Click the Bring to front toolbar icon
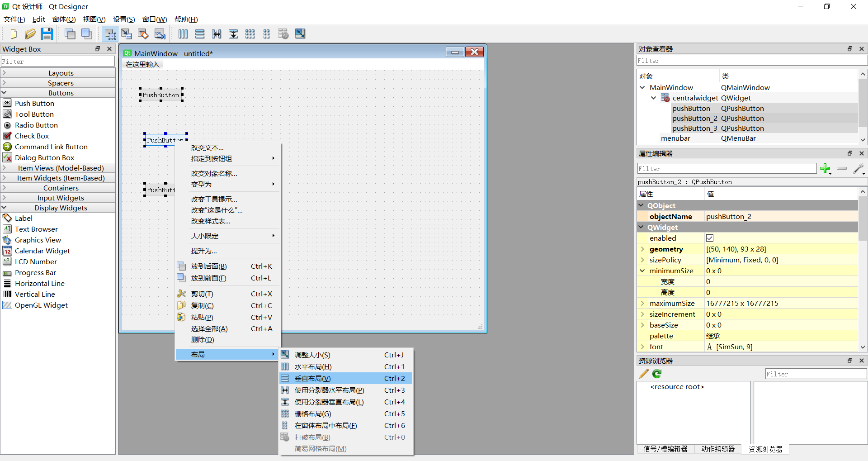Screen dimensions: 868x461 [87, 34]
